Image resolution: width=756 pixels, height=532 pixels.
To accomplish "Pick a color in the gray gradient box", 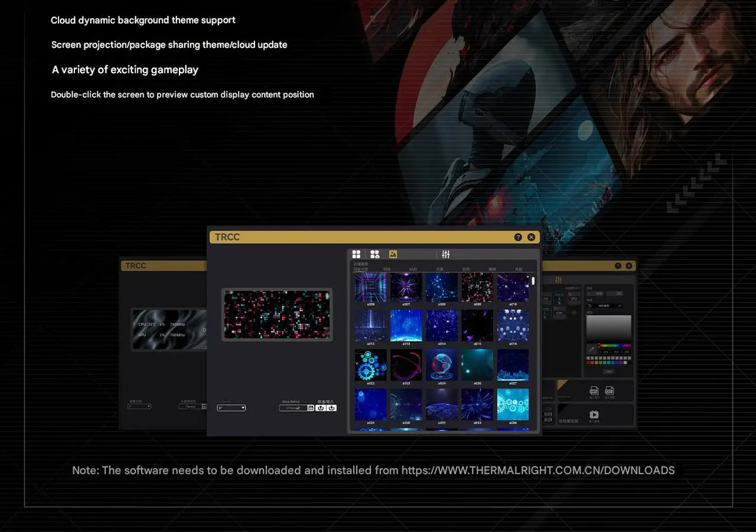I will [609, 328].
